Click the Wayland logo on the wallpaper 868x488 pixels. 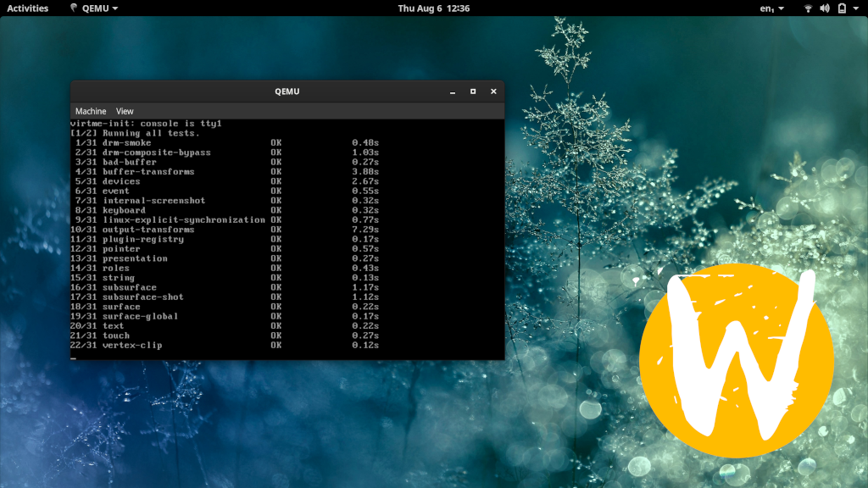click(x=736, y=360)
